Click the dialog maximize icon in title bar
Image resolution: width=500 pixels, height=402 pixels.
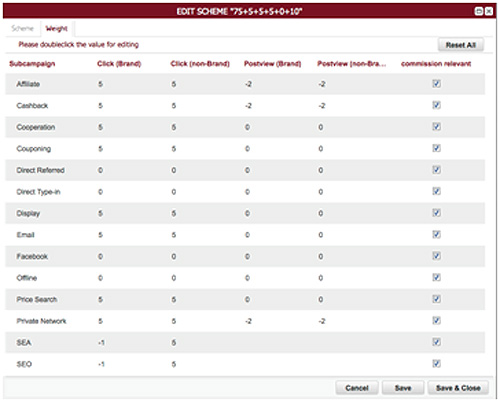pos(479,11)
